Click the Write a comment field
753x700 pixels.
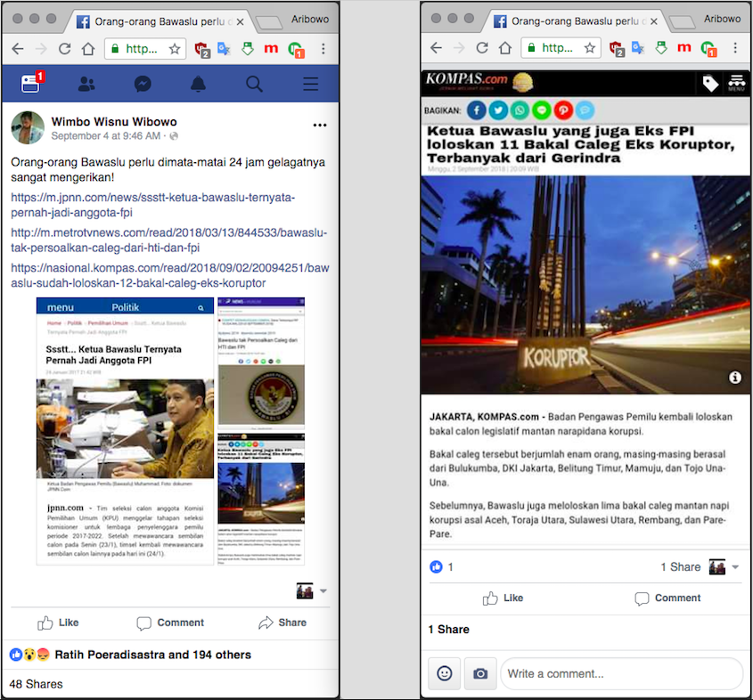(620, 673)
